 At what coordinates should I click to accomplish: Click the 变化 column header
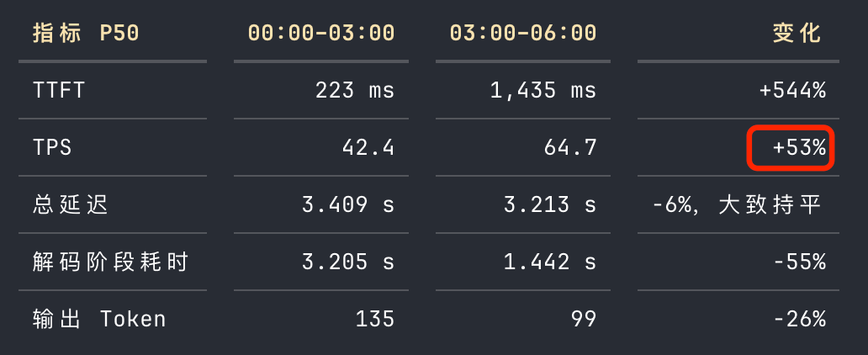pyautogui.click(x=797, y=34)
